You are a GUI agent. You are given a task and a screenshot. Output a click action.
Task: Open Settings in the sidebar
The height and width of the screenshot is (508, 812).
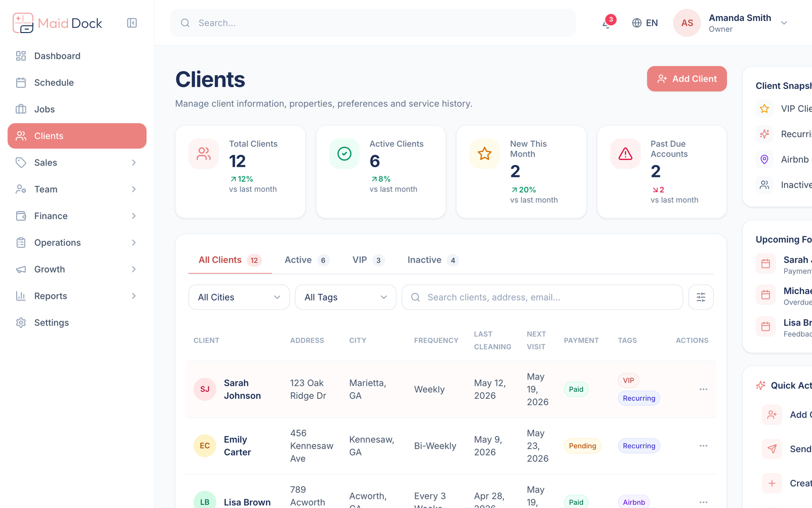(x=77, y=323)
